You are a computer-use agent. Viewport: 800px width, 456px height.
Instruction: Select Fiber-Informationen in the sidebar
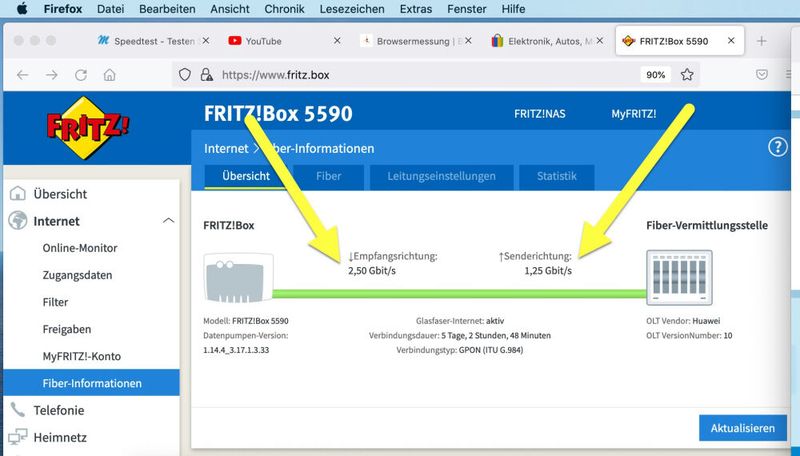click(91, 383)
